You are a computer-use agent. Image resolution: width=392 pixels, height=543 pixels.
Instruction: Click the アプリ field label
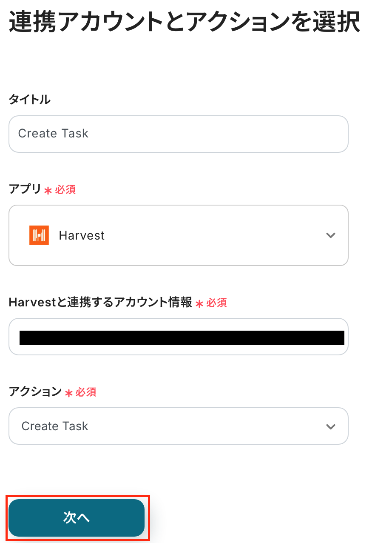click(25, 189)
